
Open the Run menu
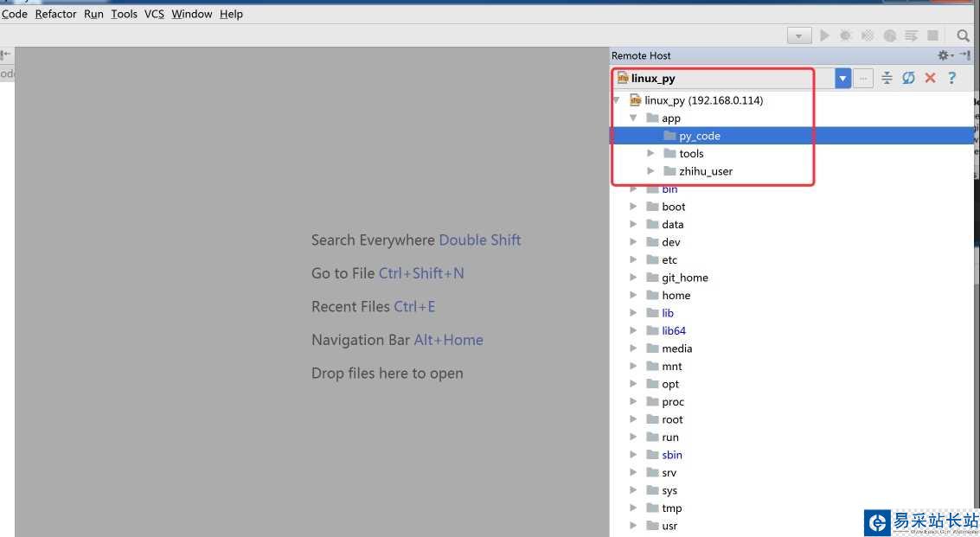tap(93, 14)
